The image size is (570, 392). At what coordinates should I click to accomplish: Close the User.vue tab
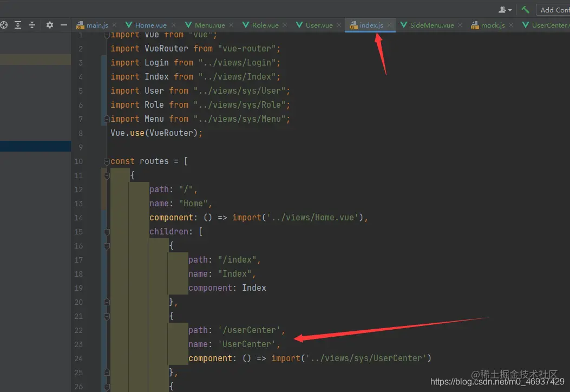pos(339,25)
